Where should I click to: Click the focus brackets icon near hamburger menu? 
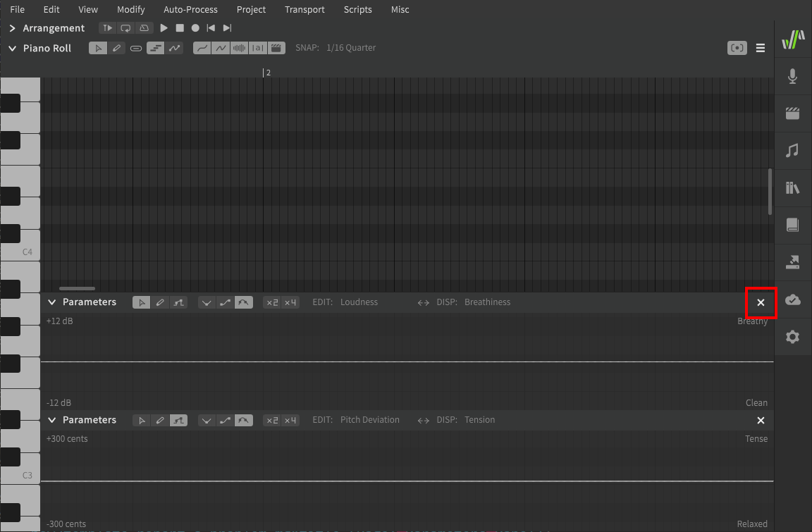(737, 48)
